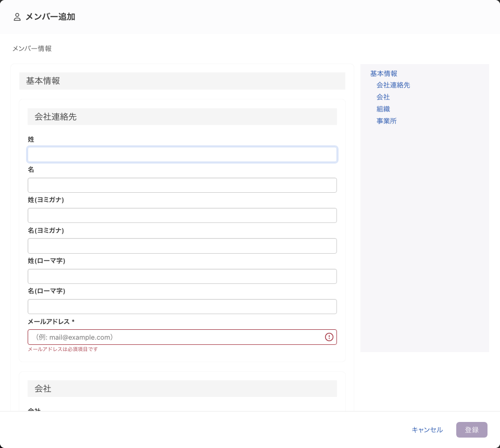The height and width of the screenshot is (448, 500).
Task: Select 事業所 sidebar link
Action: (386, 121)
